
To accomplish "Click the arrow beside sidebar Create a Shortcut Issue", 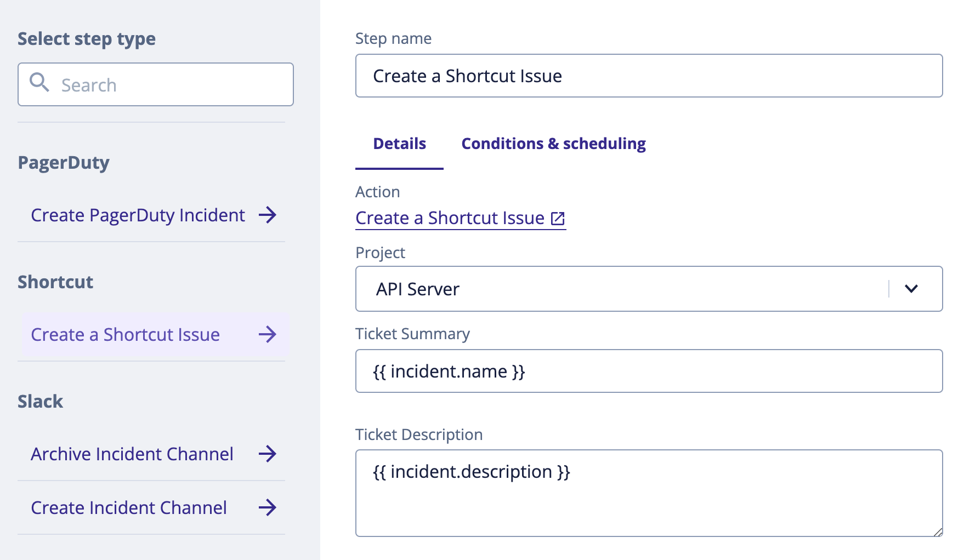I will pos(268,334).
